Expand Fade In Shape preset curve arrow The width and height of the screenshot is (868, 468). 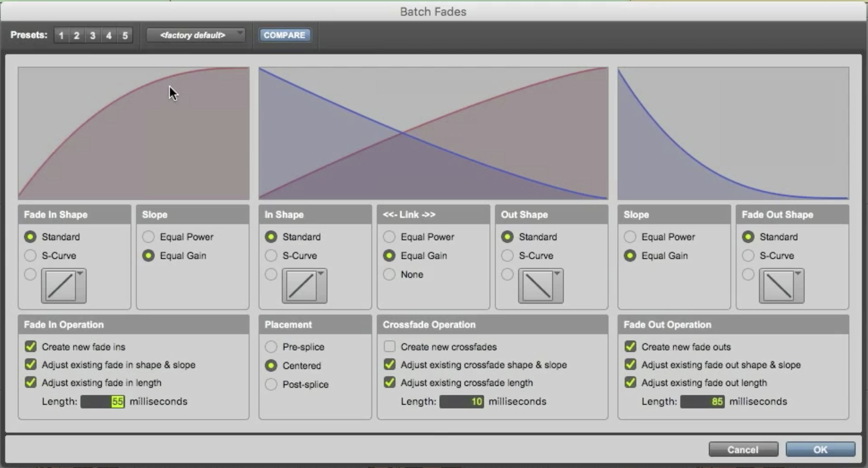click(x=80, y=274)
